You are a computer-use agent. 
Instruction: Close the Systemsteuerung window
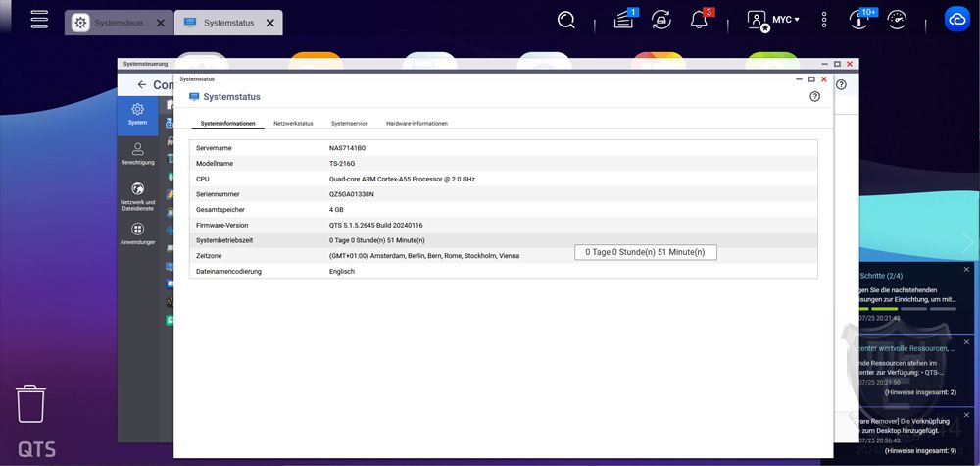850,64
